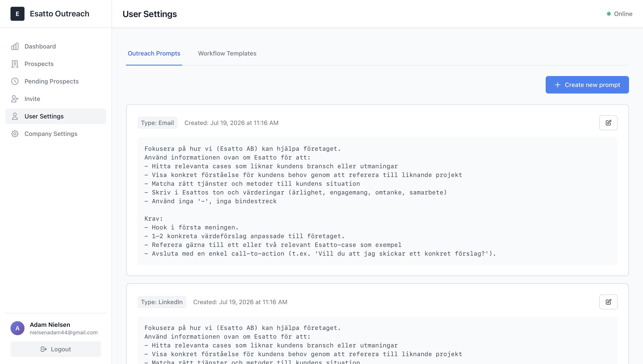Click the plus icon in Create new prompt
This screenshot has height=364, width=643.
(x=557, y=85)
